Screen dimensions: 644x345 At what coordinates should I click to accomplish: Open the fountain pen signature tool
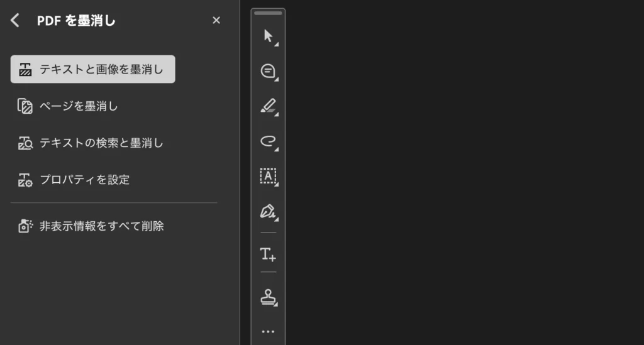tap(269, 212)
